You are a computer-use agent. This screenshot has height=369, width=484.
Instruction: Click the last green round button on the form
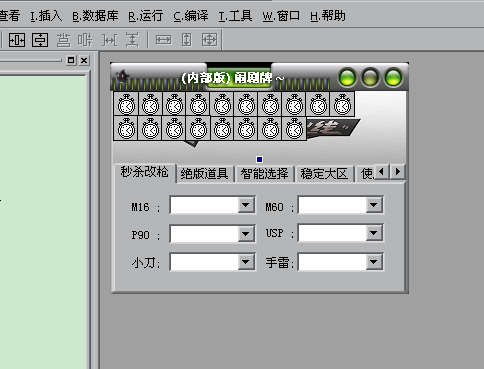[393, 78]
